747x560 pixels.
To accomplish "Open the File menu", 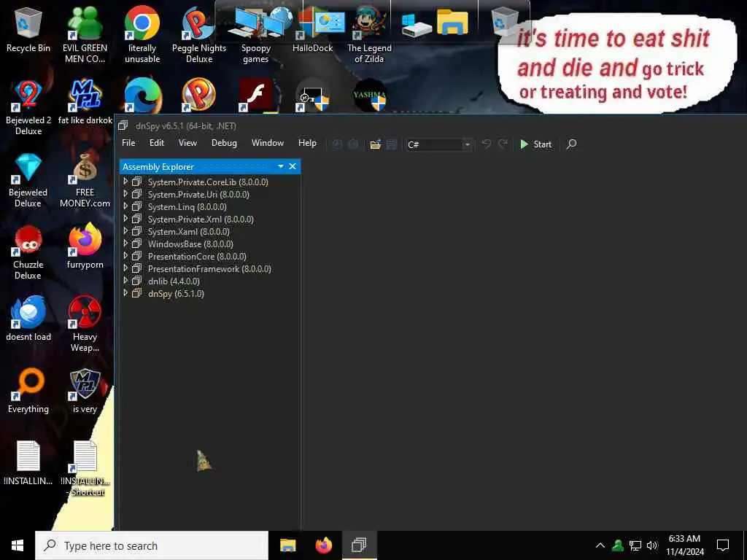I will click(x=128, y=143).
